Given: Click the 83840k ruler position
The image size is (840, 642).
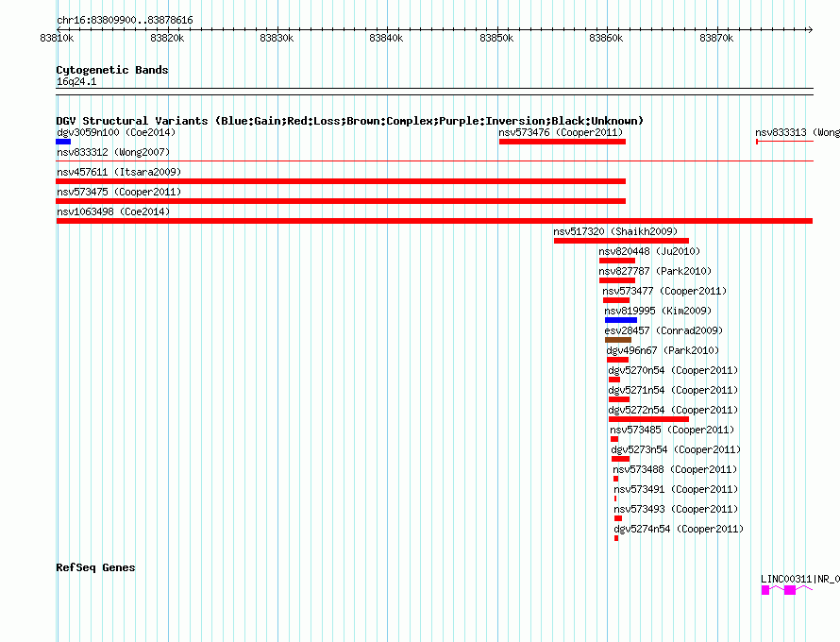Looking at the screenshot, I should click(386, 38).
